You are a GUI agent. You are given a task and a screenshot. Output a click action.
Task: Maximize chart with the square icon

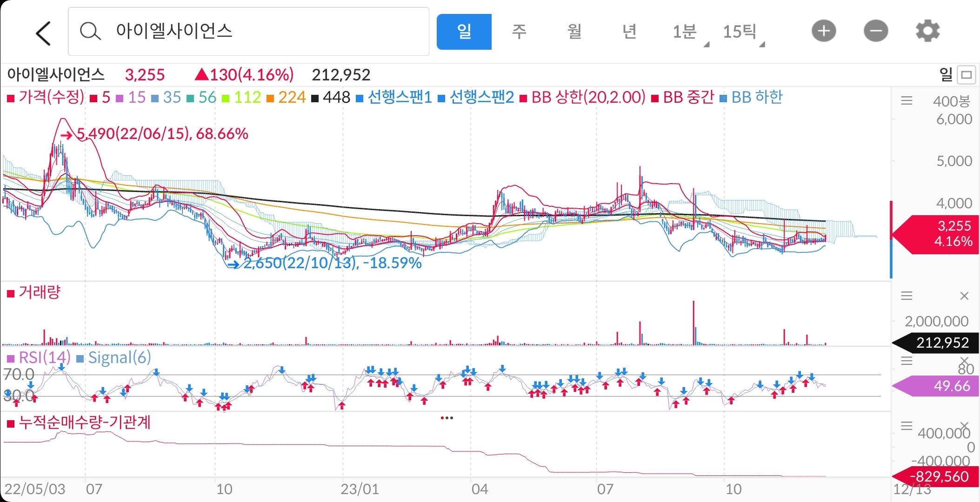tap(967, 74)
